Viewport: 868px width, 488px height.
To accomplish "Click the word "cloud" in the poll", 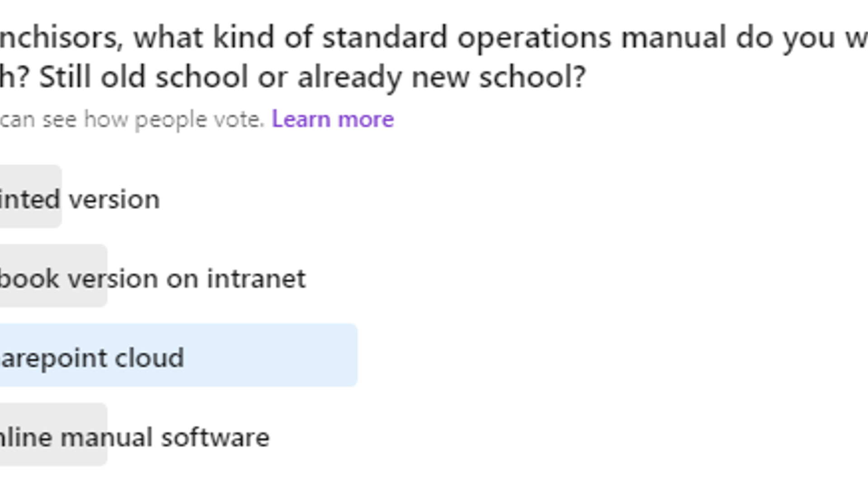I will click(149, 358).
